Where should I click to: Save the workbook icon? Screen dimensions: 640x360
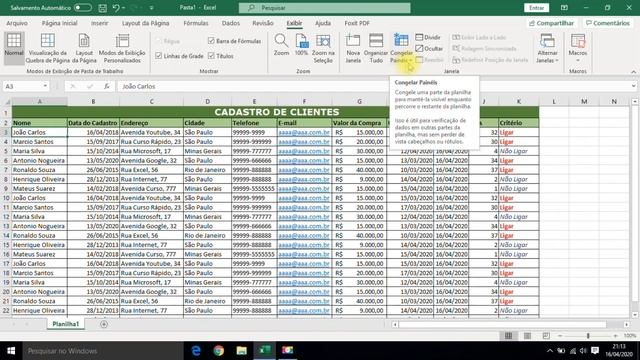tap(102, 8)
